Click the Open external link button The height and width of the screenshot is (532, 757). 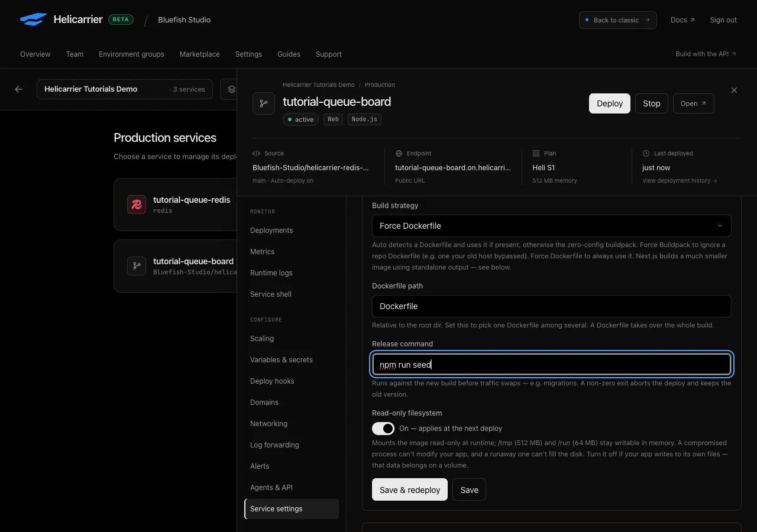point(694,103)
